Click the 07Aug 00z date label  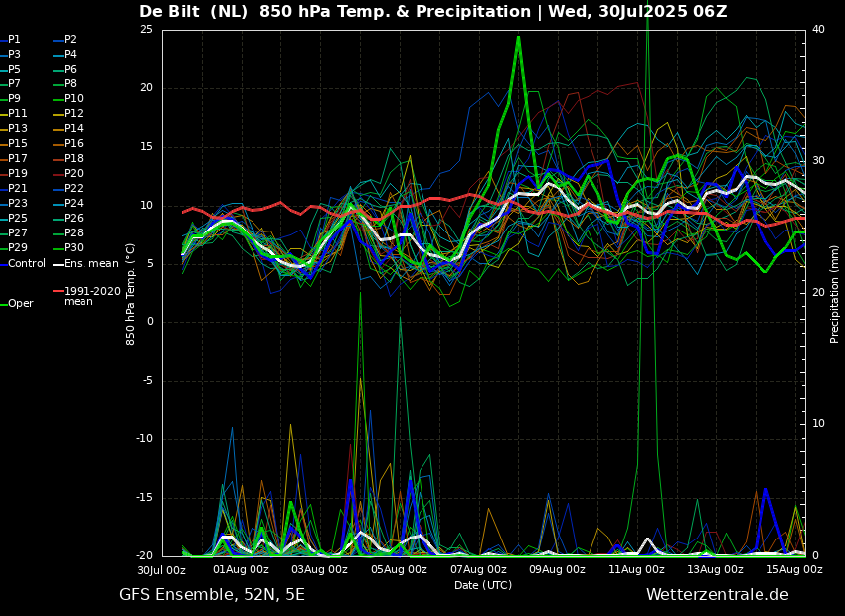tap(478, 569)
